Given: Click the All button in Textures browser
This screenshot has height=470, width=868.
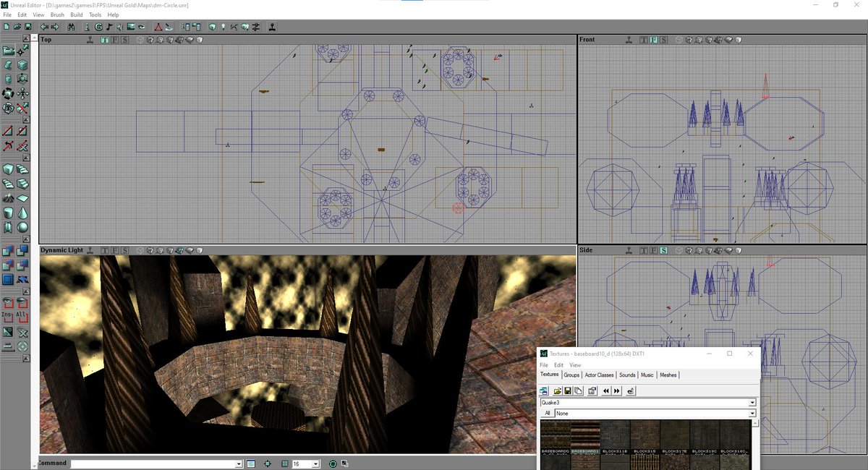Looking at the screenshot, I should [548, 414].
